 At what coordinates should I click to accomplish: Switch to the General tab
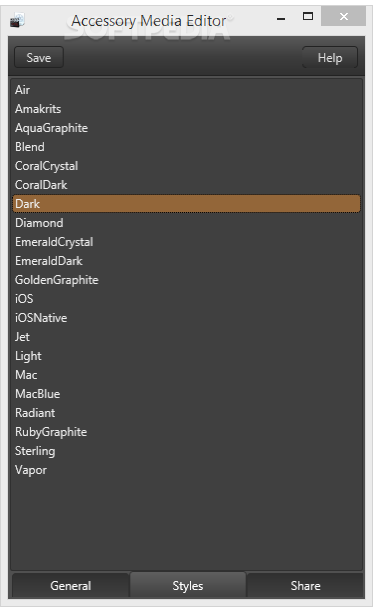click(x=71, y=585)
